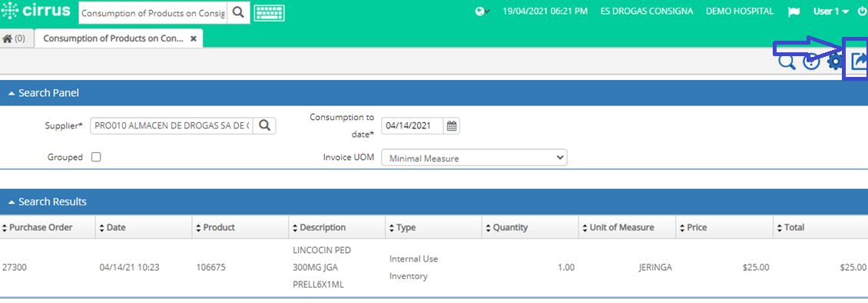This screenshot has width=868, height=303.
Task: Click the JERINGA unit cell
Action: click(x=655, y=268)
